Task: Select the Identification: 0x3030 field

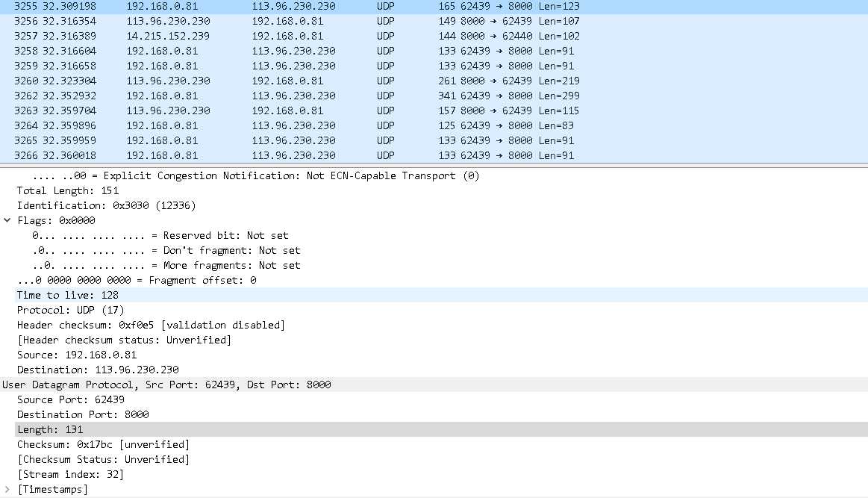Action: [x=106, y=205]
